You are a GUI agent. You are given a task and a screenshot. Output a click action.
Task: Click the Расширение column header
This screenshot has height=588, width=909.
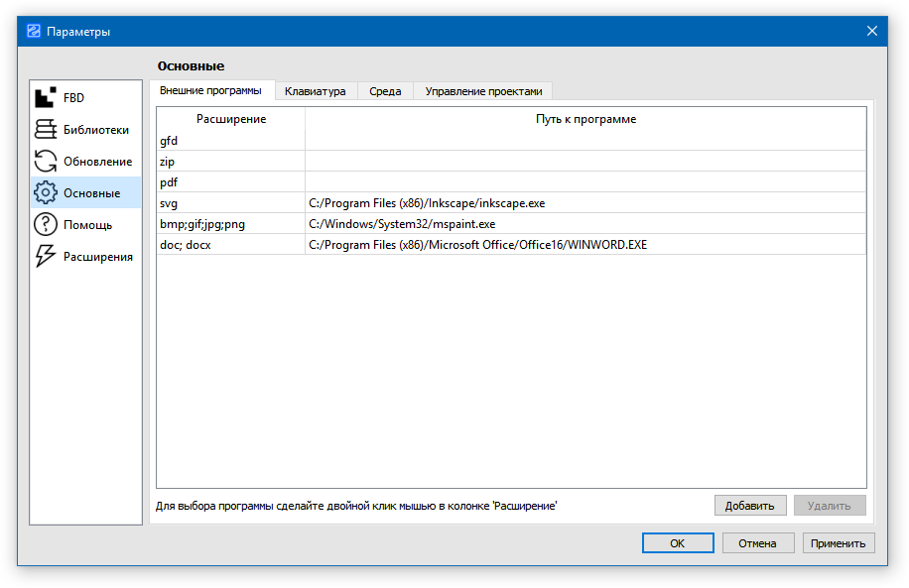click(230, 119)
